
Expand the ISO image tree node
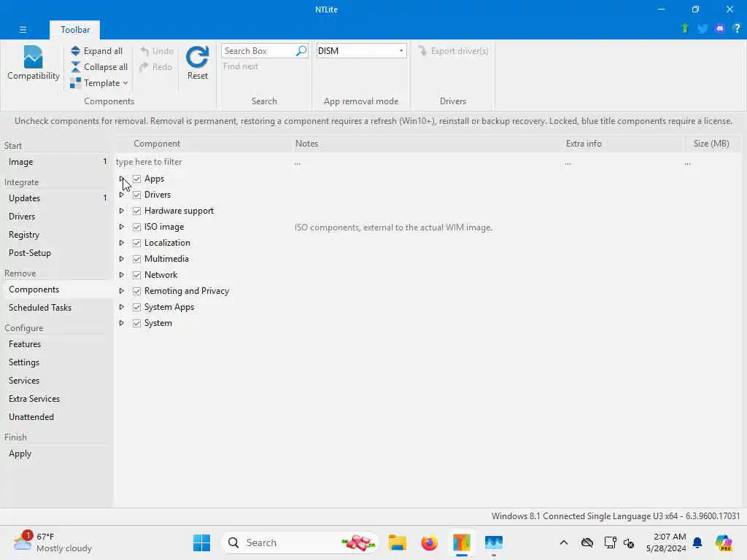[x=122, y=227]
